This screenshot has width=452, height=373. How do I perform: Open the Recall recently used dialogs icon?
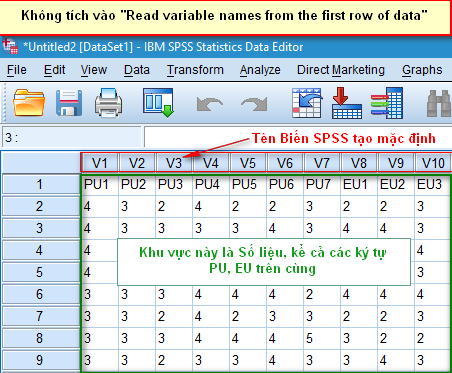click(159, 102)
